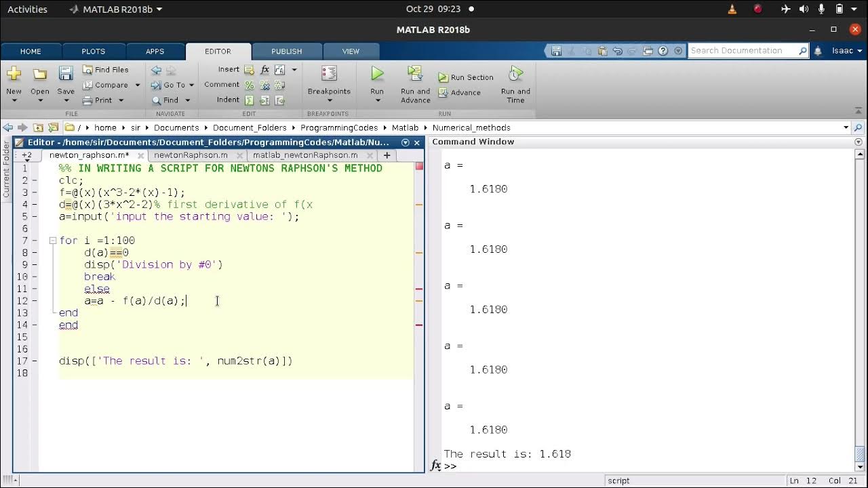Click the Command Window vertical scrollbar
Image resolution: width=868 pixels, height=488 pixels.
[x=859, y=309]
